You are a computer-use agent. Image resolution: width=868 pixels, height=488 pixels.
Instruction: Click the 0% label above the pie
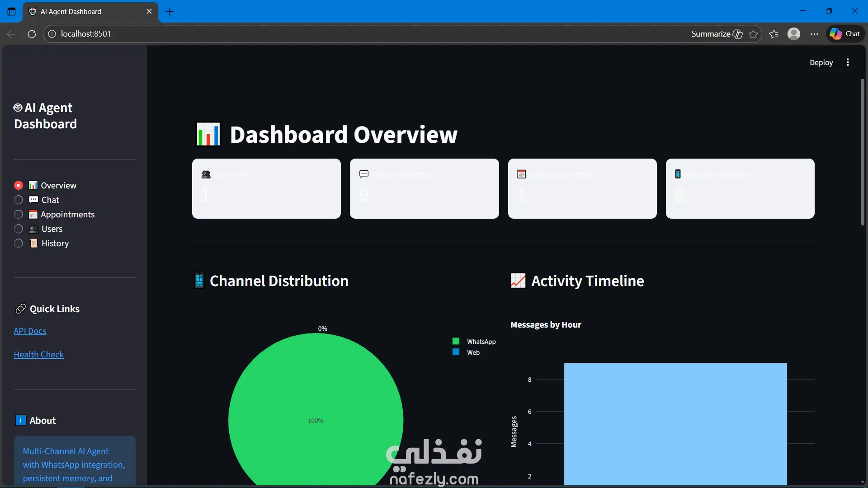[x=322, y=328]
